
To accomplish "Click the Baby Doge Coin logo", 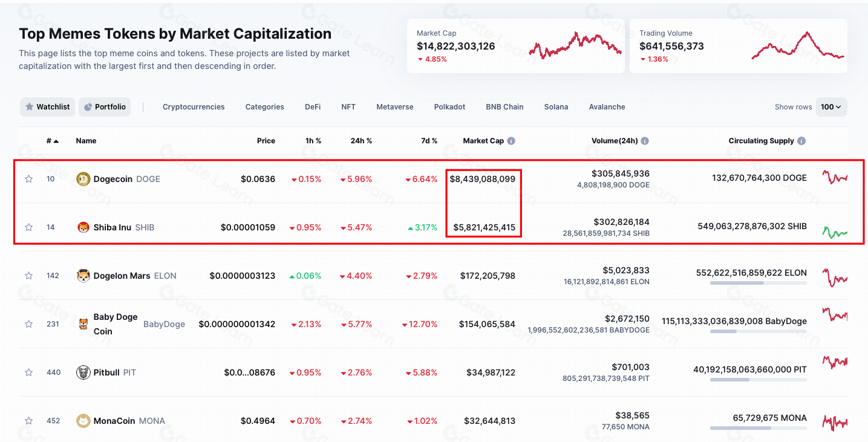I will tap(83, 324).
